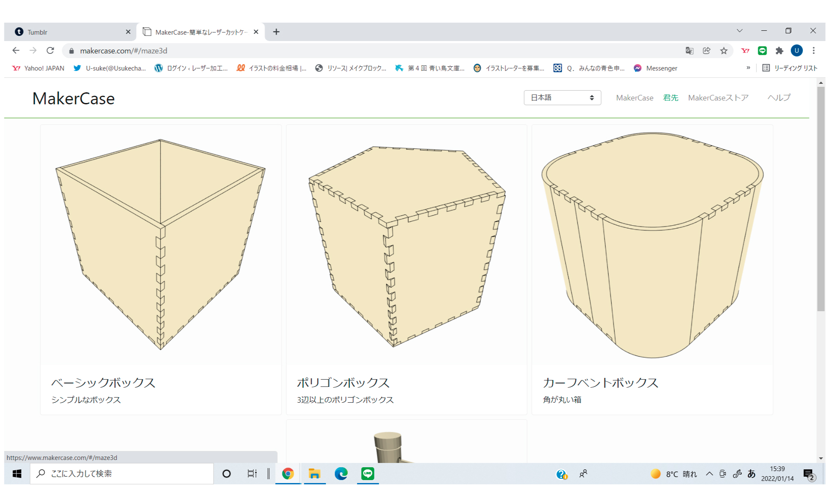Click the MakerCase logo heading
This screenshot has height=504, width=829.
pos(74,99)
